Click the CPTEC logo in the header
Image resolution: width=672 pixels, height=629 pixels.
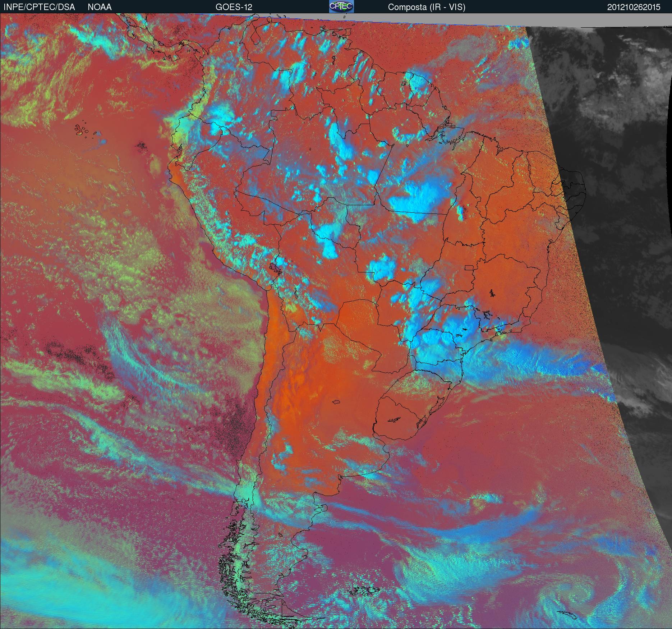(x=341, y=6)
